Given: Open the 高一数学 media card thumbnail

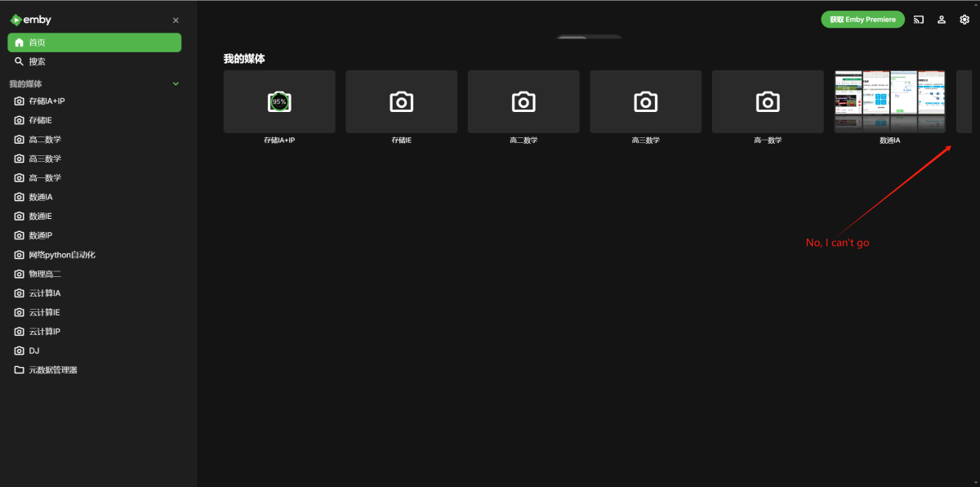Looking at the screenshot, I should coord(768,101).
